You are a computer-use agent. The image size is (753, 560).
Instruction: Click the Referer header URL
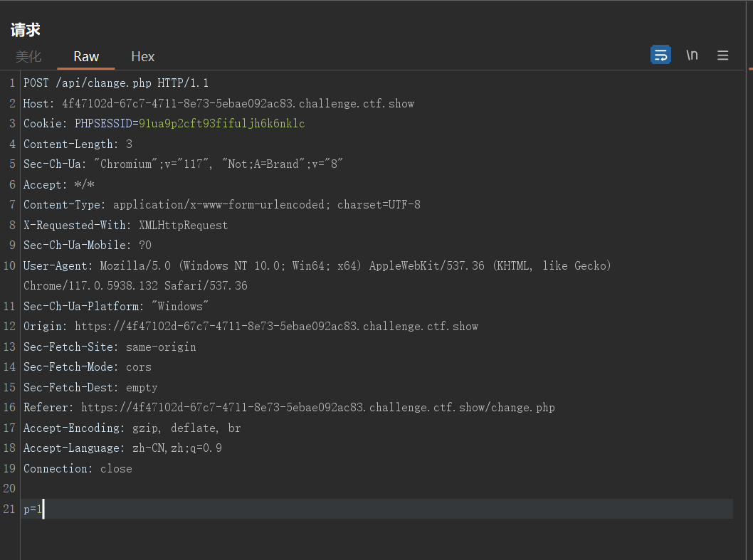point(317,408)
